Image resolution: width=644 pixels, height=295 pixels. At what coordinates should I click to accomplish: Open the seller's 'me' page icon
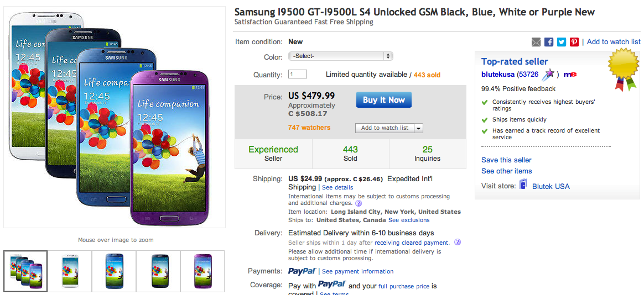(x=570, y=75)
